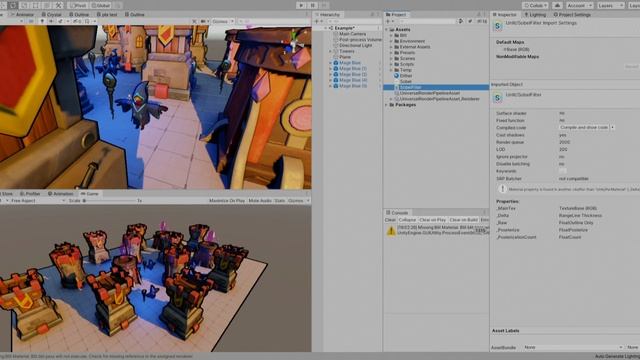Expand the Packages folder
The height and width of the screenshot is (360, 640).
(x=387, y=105)
